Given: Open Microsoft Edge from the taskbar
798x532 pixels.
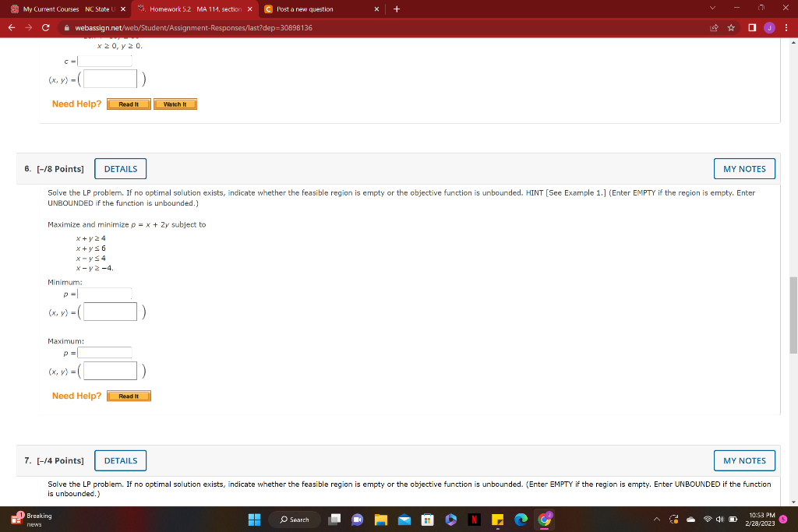Looking at the screenshot, I should (x=520, y=520).
